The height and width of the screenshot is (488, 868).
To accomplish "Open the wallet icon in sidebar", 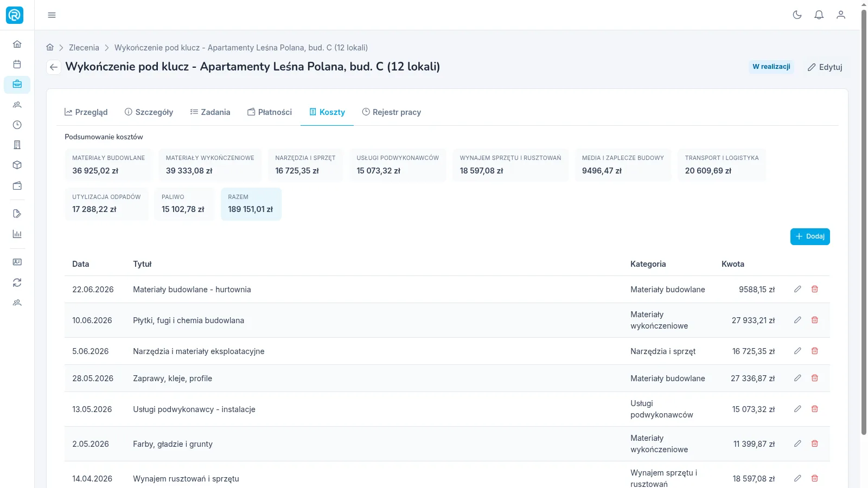I will click(17, 185).
